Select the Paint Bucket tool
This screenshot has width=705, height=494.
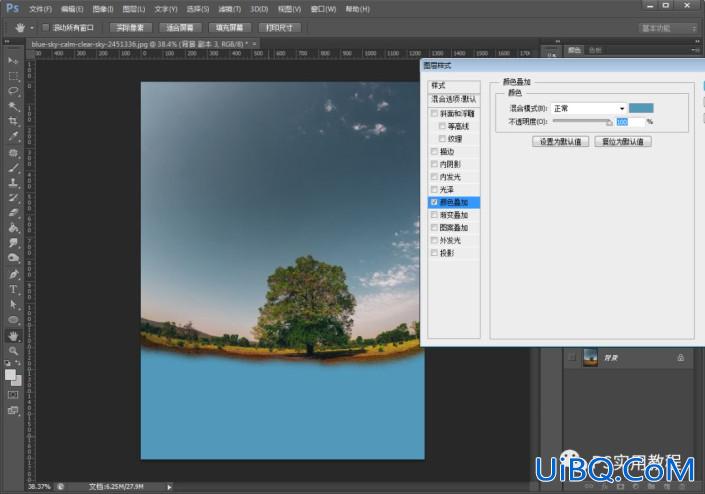(x=13, y=228)
